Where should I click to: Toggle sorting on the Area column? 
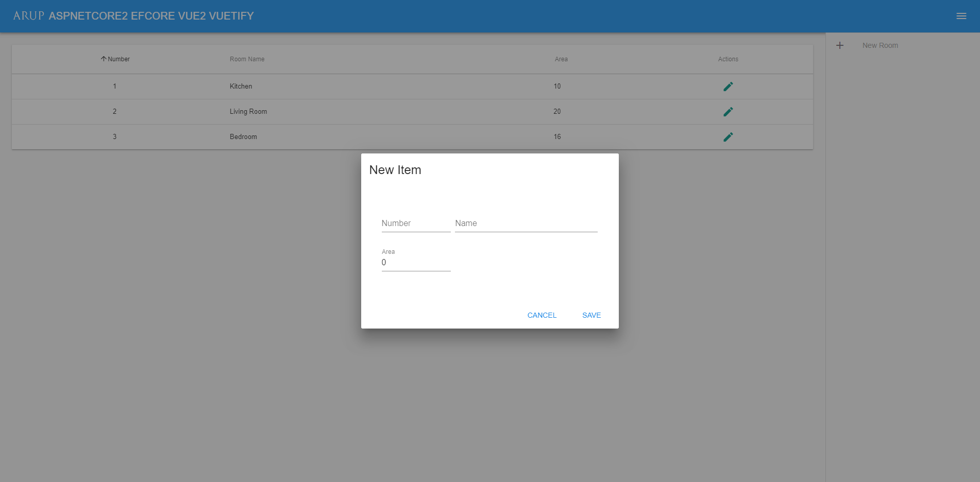click(561, 59)
